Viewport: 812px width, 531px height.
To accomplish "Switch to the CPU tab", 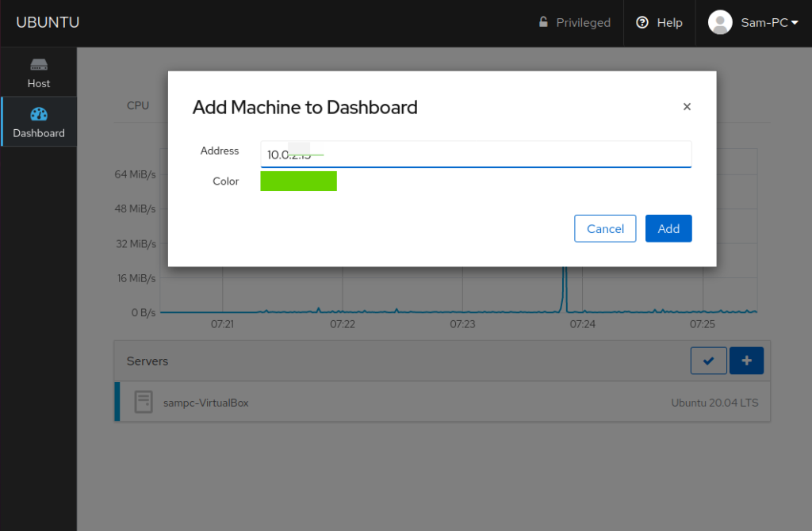I will (138, 105).
